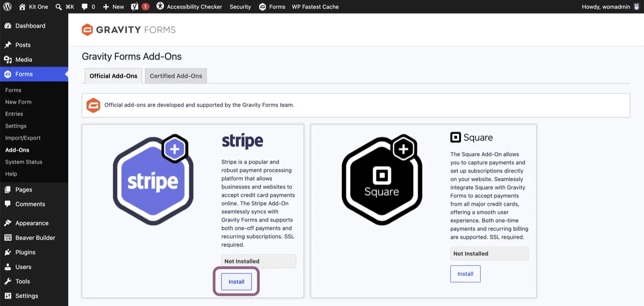Open WP Fastest Cache menu

coord(315,6)
